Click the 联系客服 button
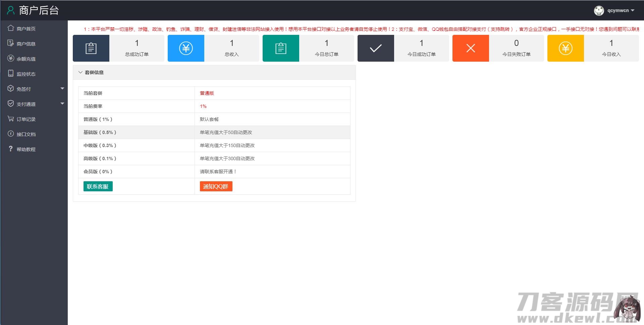This screenshot has width=644, height=325. click(x=98, y=186)
